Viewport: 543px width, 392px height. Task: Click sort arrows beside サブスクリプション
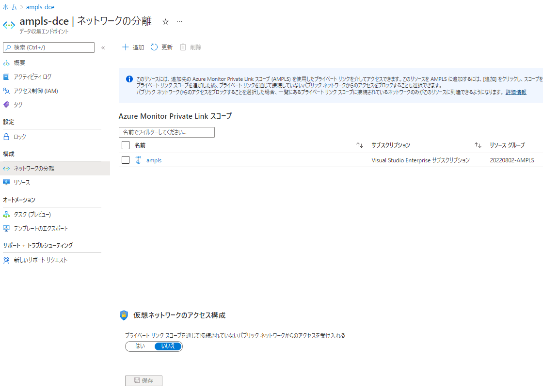coord(478,145)
